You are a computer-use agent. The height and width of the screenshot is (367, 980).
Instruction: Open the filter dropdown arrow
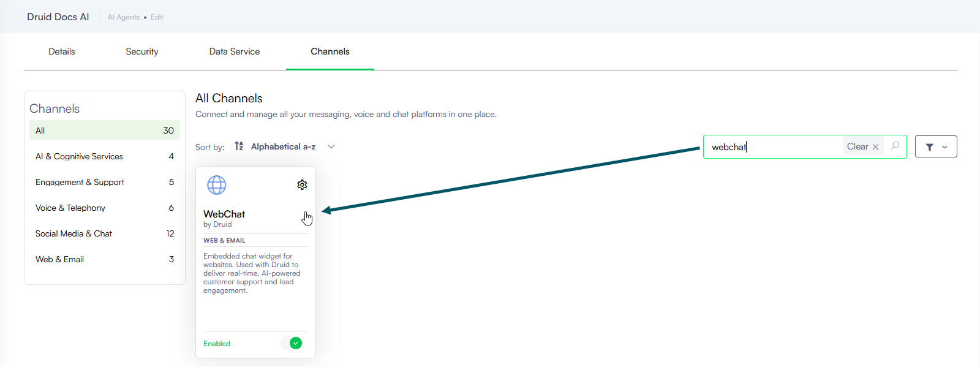coord(944,147)
